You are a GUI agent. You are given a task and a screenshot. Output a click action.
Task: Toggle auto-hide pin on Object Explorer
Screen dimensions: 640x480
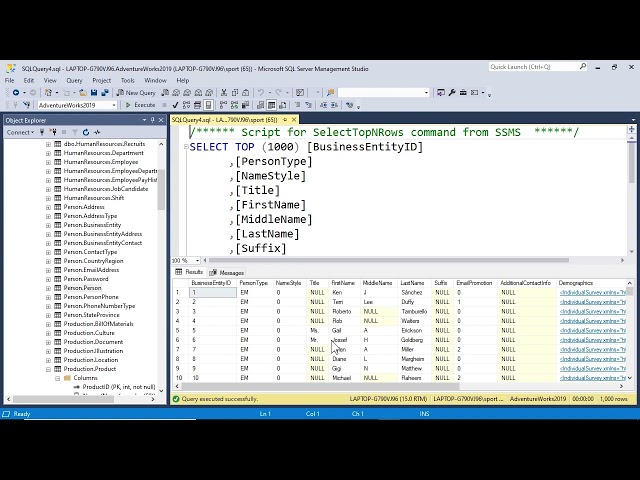click(x=153, y=120)
